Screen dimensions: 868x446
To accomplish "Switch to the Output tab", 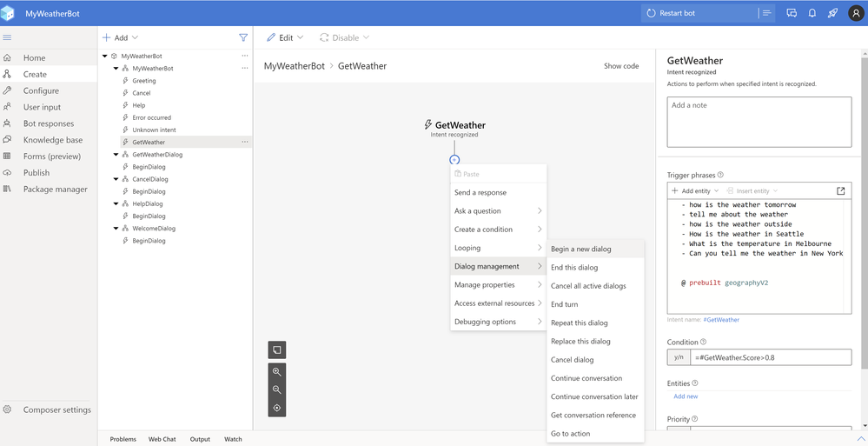I will coord(200,439).
